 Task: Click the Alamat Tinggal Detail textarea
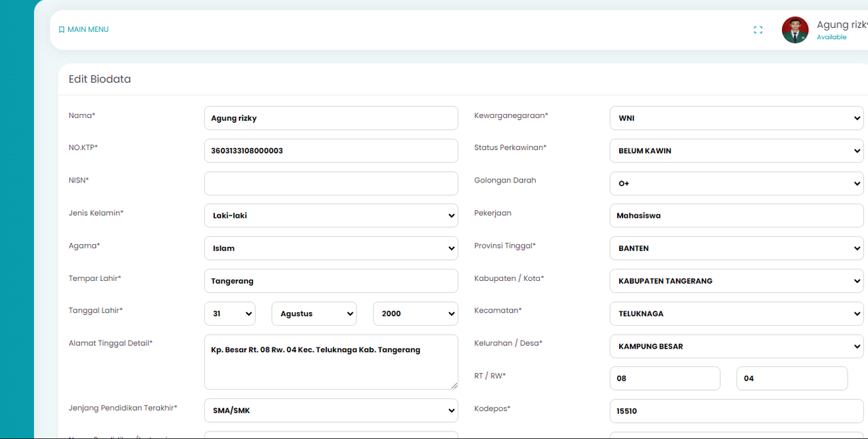coord(331,362)
